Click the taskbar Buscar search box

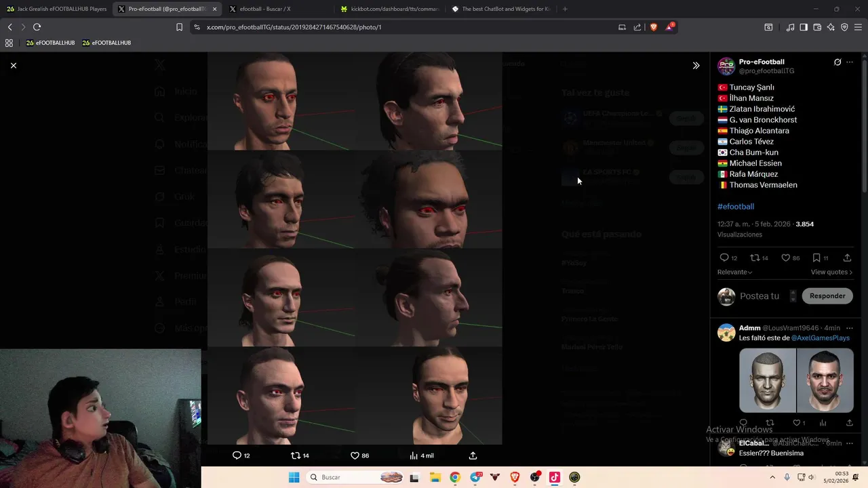coord(356,477)
